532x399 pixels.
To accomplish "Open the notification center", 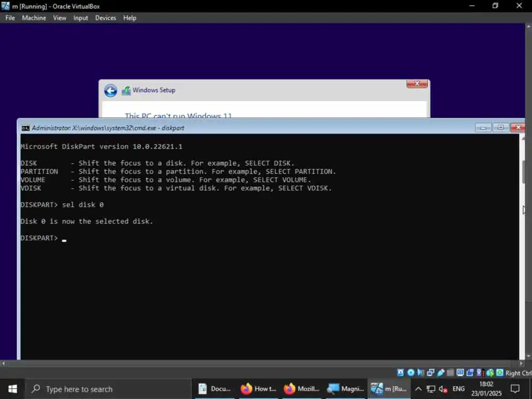I will coord(515,389).
